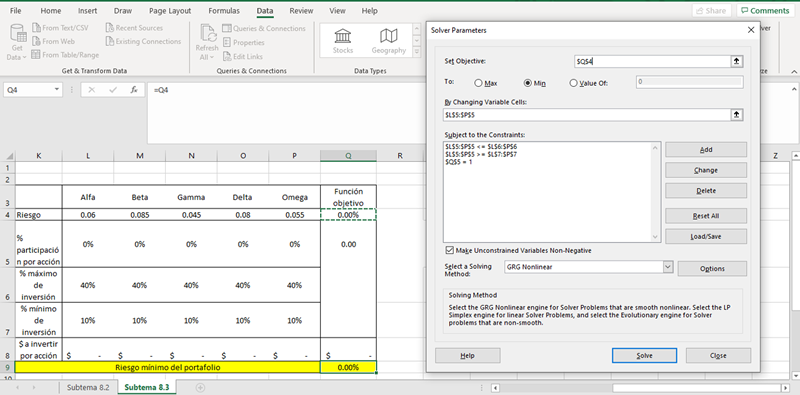This screenshot has height=395, width=800.
Task: Select Stocks data type
Action: coord(342,41)
